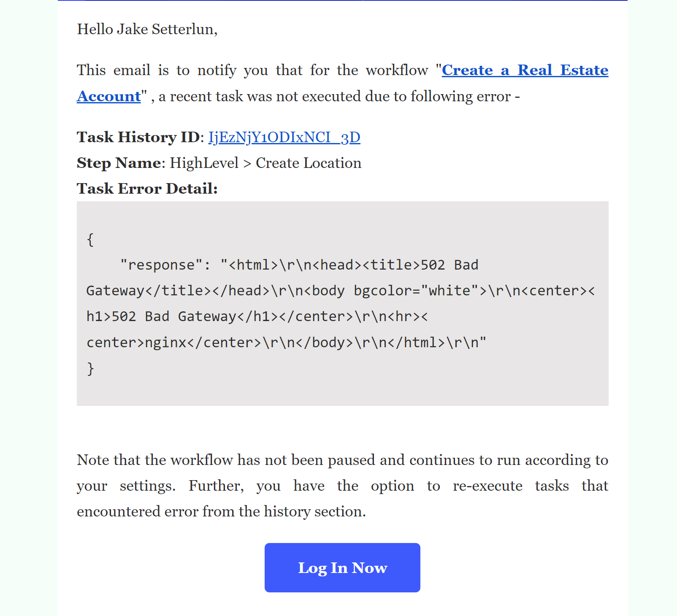Click the Log In Now button

pyautogui.click(x=342, y=567)
